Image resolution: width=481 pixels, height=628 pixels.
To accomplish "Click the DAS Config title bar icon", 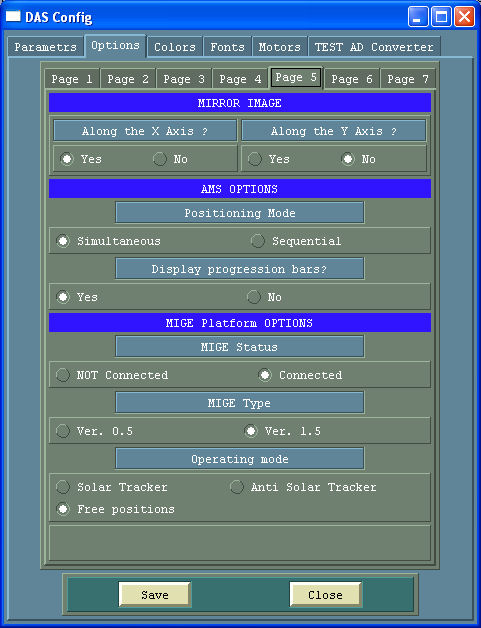I will tap(13, 16).
